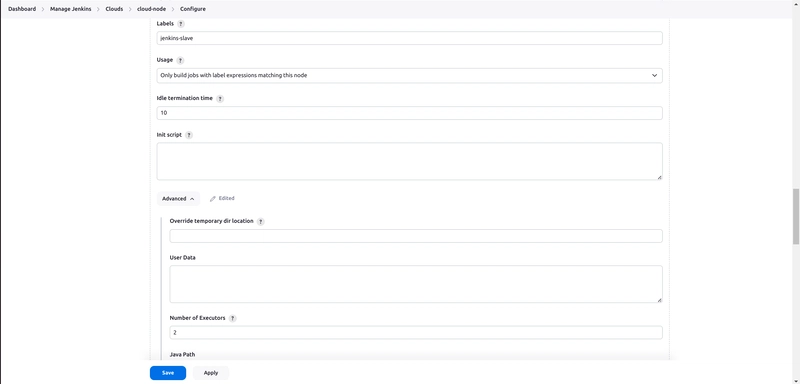Image resolution: width=800 pixels, height=384 pixels.
Task: Apply the configuration changes
Action: [x=211, y=373]
